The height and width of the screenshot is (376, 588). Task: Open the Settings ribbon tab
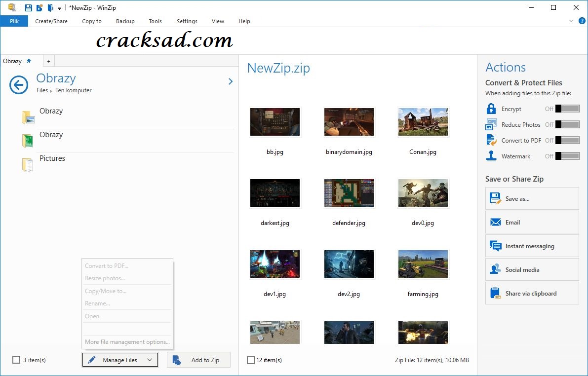click(187, 21)
